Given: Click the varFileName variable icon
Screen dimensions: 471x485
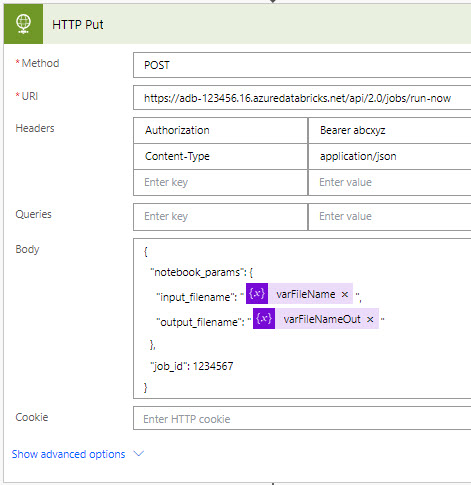Looking at the screenshot, I should (x=257, y=294).
